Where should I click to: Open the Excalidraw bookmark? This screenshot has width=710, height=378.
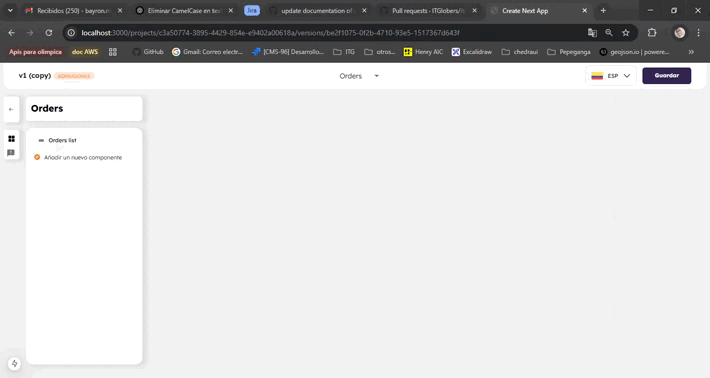point(472,52)
